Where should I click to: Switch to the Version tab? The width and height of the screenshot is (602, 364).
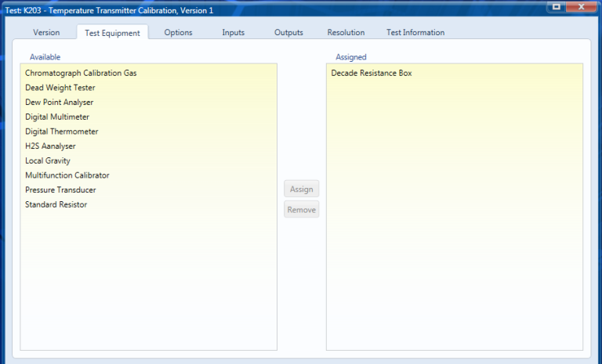(x=46, y=33)
